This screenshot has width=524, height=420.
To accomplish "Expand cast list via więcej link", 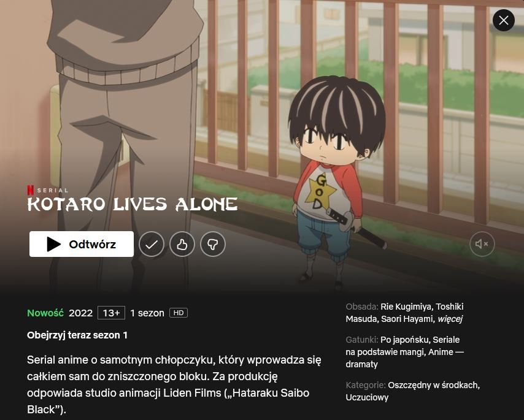I will coord(450,319).
